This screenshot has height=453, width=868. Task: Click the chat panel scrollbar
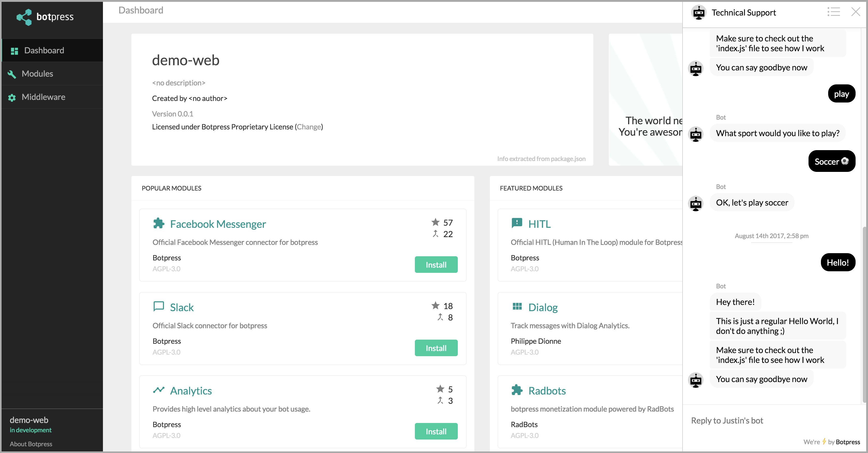tap(864, 314)
